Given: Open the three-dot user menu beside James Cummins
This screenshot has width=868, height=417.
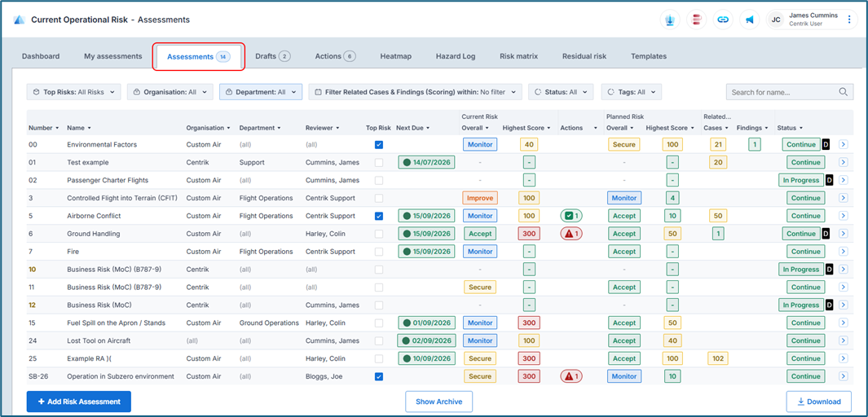Looking at the screenshot, I should [849, 20].
